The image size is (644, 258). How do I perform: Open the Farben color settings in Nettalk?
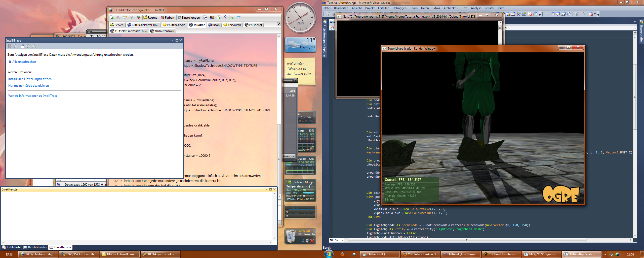(167, 18)
